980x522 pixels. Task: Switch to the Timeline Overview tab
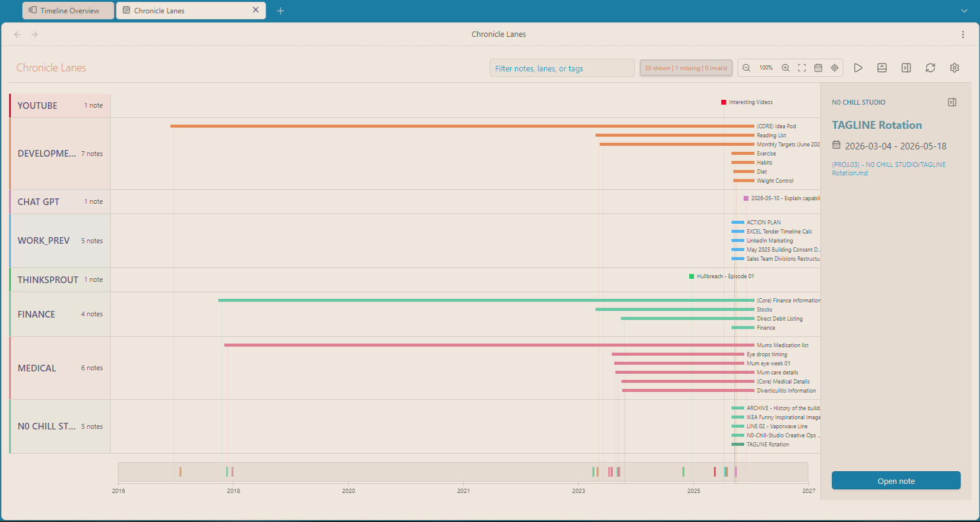pyautogui.click(x=68, y=10)
